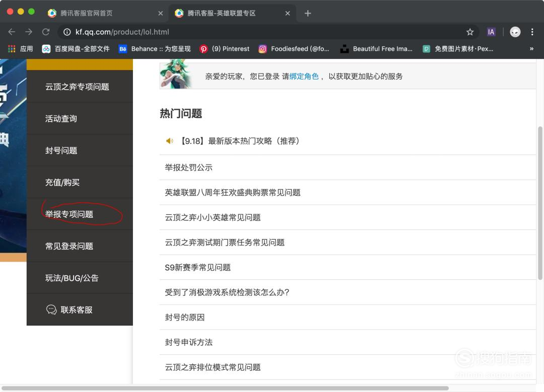This screenshot has height=392, width=544.
Task: Close the 腾讯客服-英雄联盟专区 tab
Action: pyautogui.click(x=288, y=13)
